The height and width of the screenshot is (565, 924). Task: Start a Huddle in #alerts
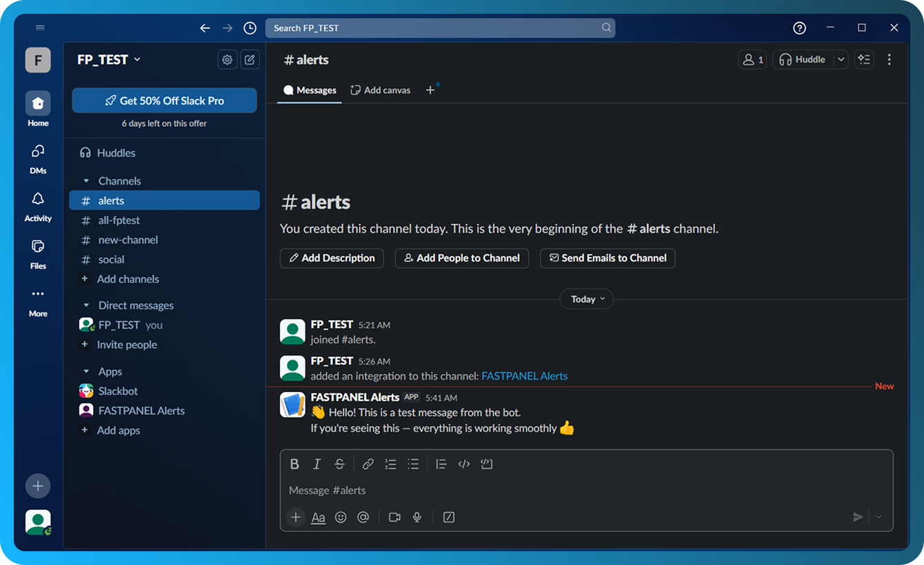[x=802, y=59]
